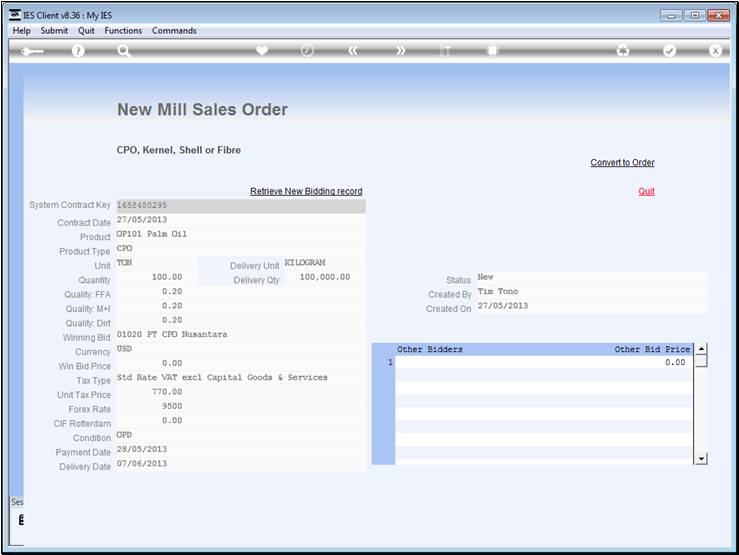The height and width of the screenshot is (555, 739).
Task: Click the clock history icon
Action: click(307, 50)
